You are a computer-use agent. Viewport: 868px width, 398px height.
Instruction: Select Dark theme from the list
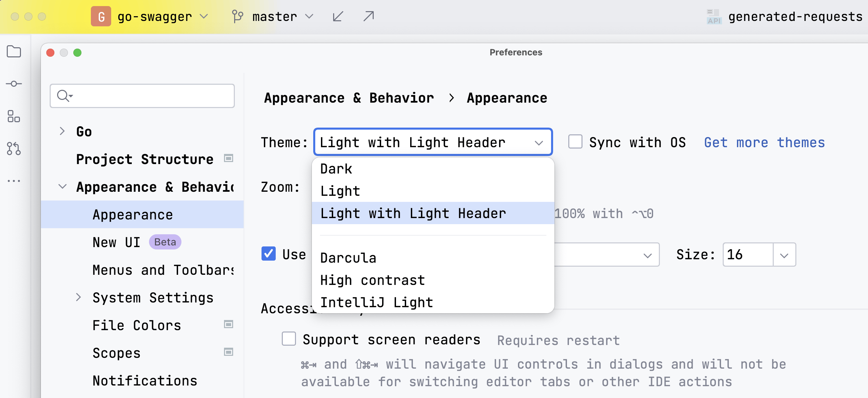pos(336,169)
